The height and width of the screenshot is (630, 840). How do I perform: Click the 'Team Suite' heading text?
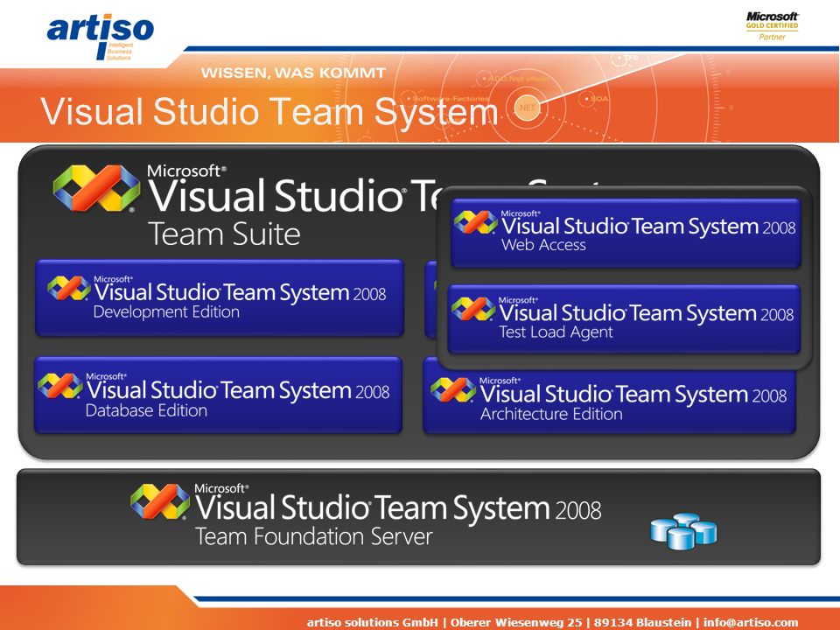(x=224, y=234)
